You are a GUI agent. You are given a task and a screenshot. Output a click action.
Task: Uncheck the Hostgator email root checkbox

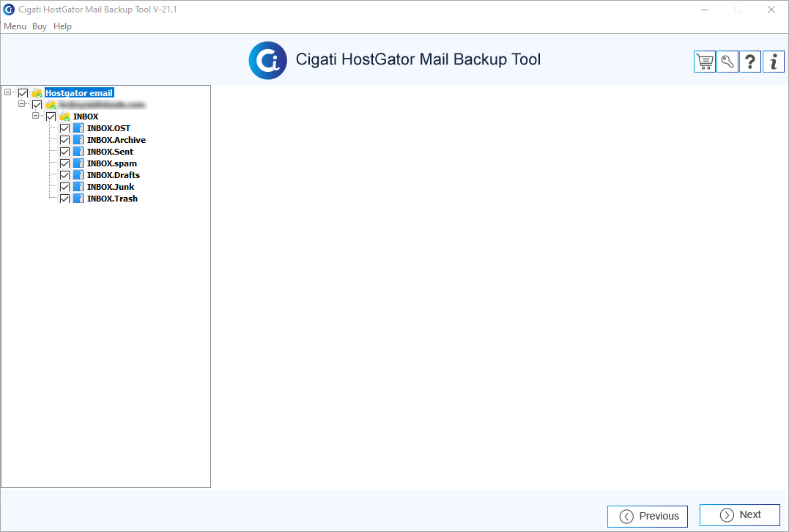click(23, 93)
